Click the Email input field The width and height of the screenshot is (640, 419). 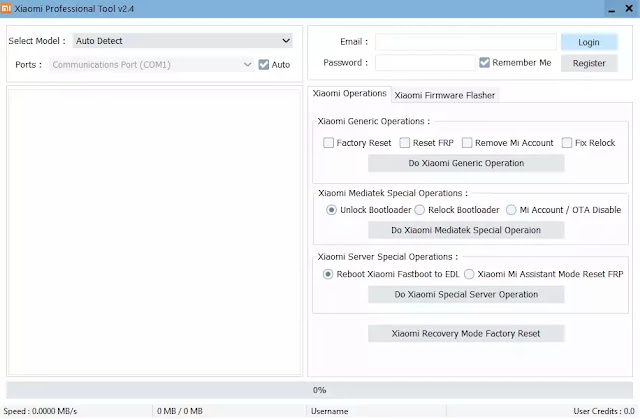(466, 42)
